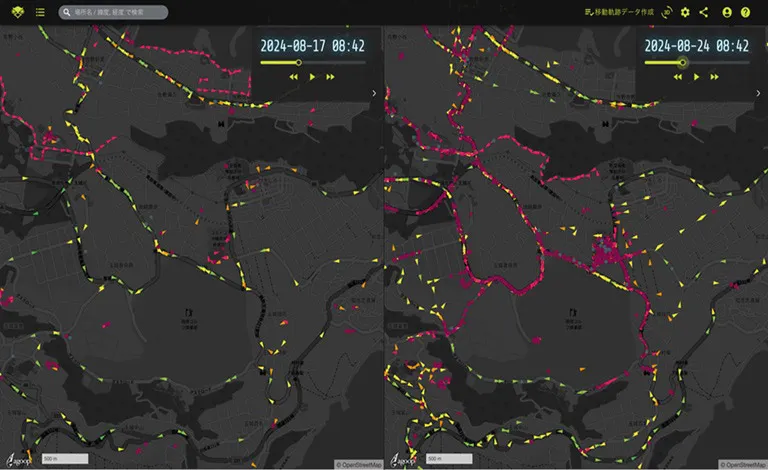Fast forward the left map timeline
Screen dimensions: 768x470
click(x=330, y=77)
